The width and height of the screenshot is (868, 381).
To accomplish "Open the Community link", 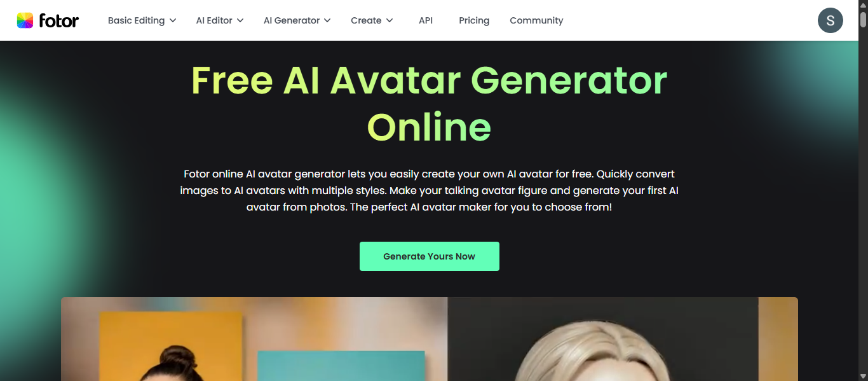I will [x=536, y=20].
